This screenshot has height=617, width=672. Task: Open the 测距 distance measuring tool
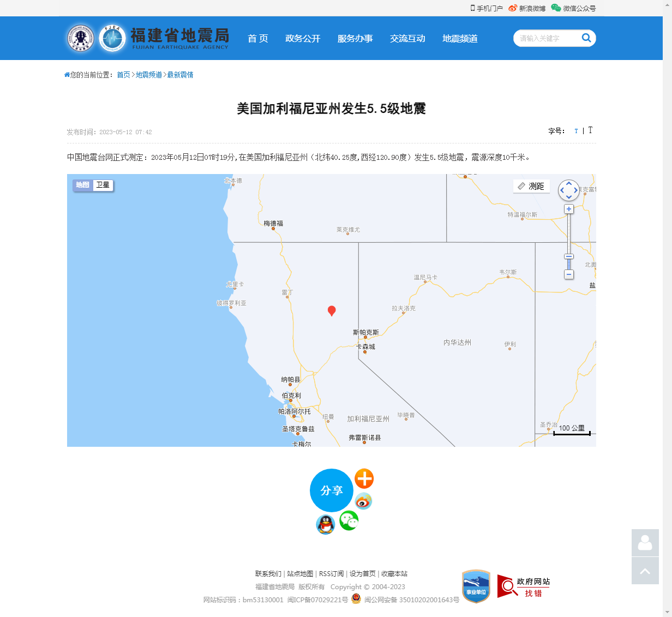click(531, 186)
